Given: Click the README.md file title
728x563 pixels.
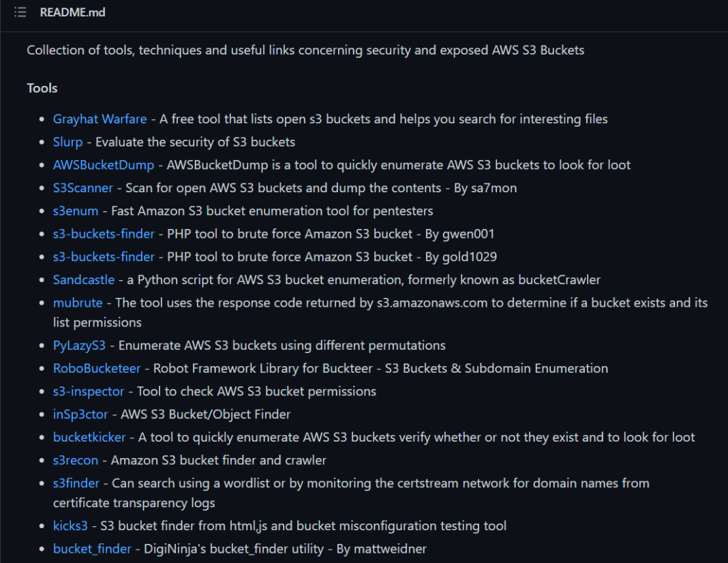Looking at the screenshot, I should pos(72,12).
